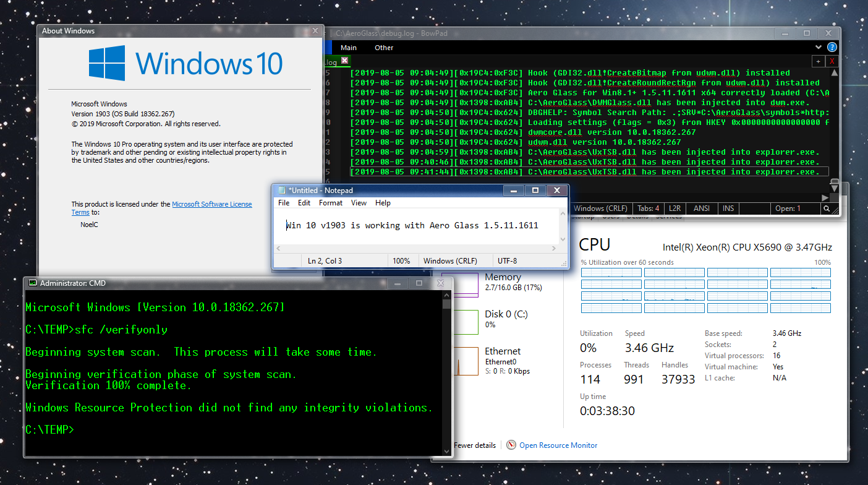Click Tabs: 4 in BowPad status bar
868x485 pixels.
[649, 208]
